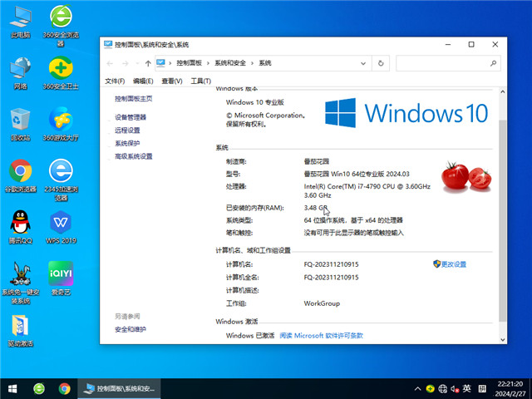Viewport: 532px width, 399px height.
Task: Click the 控制面板 taskbar window button
Action: (119, 389)
